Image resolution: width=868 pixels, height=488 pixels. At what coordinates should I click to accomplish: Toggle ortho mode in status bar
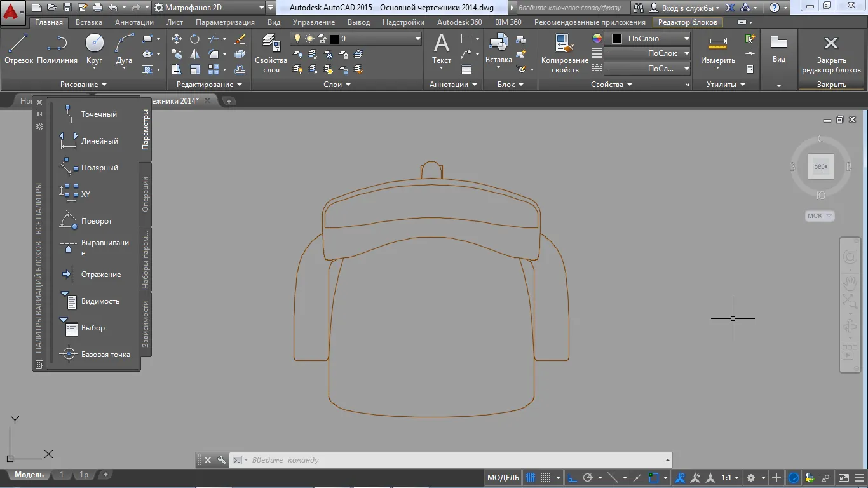tap(572, 478)
